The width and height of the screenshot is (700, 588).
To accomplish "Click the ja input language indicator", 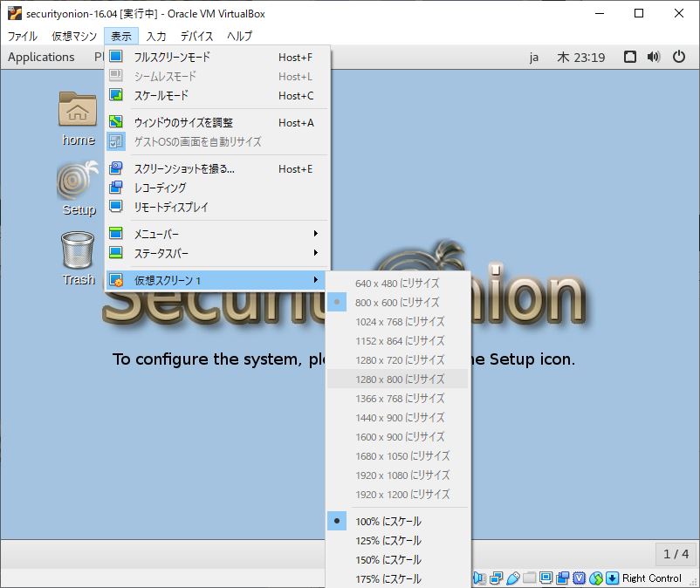I will [x=534, y=58].
